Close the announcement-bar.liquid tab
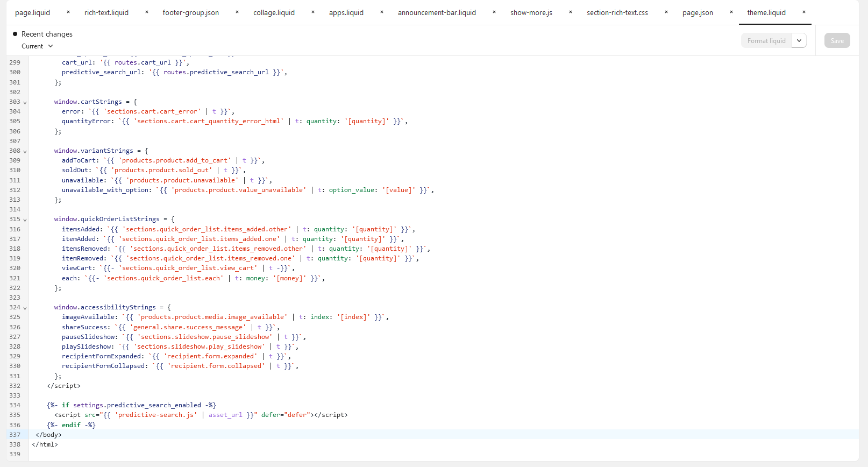 [494, 12]
